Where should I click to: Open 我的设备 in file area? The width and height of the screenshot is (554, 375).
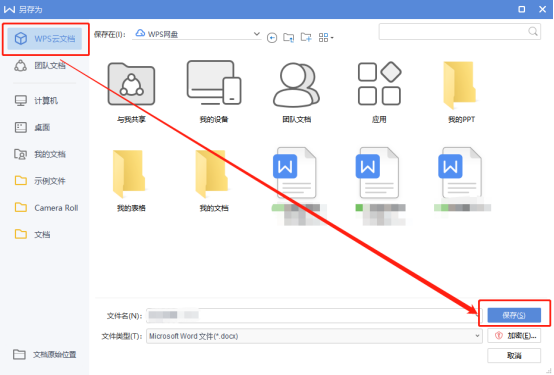tap(214, 92)
